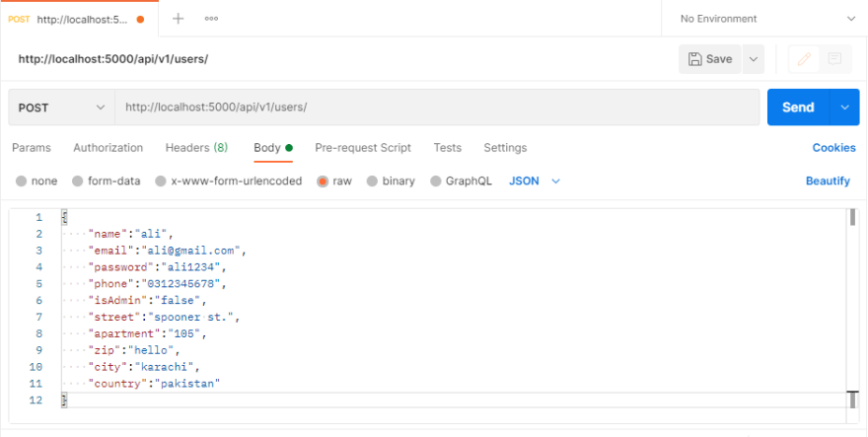Open the tab options three-dots menu

pos(211,19)
